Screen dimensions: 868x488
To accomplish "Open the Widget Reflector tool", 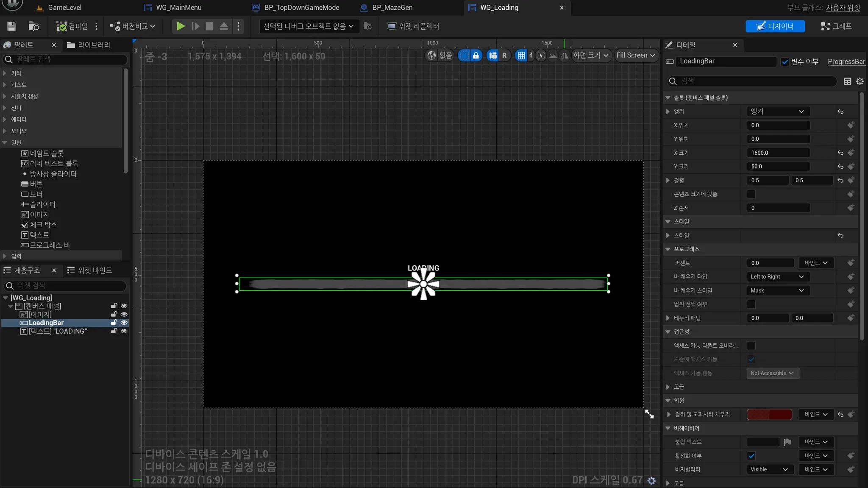I will pos(413,26).
